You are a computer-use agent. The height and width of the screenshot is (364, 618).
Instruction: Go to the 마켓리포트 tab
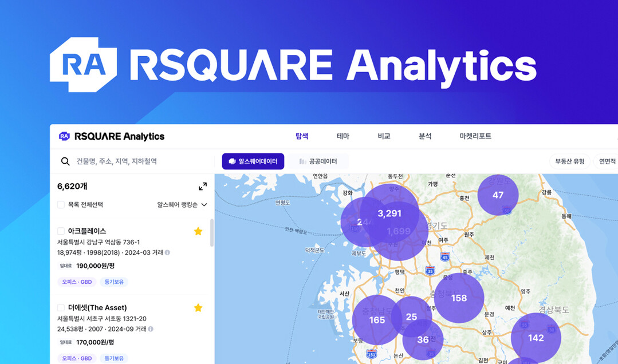tap(475, 136)
